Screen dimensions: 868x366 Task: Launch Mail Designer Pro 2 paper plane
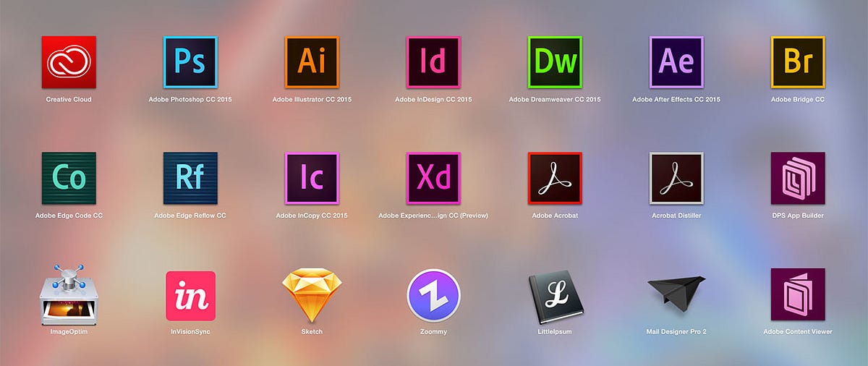pos(676,294)
